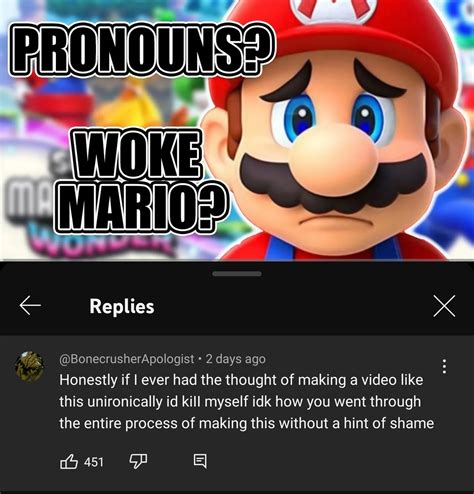Reply using the comment bubble icon

pos(200,461)
